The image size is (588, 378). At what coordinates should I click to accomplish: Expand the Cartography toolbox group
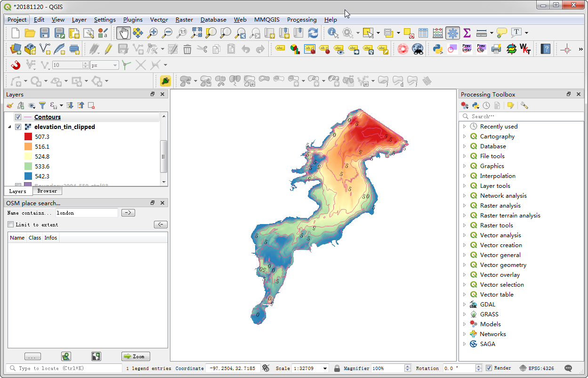tap(464, 136)
